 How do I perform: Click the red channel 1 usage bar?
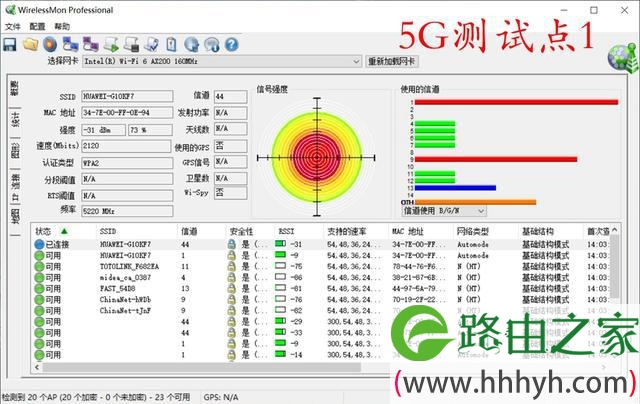(516, 102)
